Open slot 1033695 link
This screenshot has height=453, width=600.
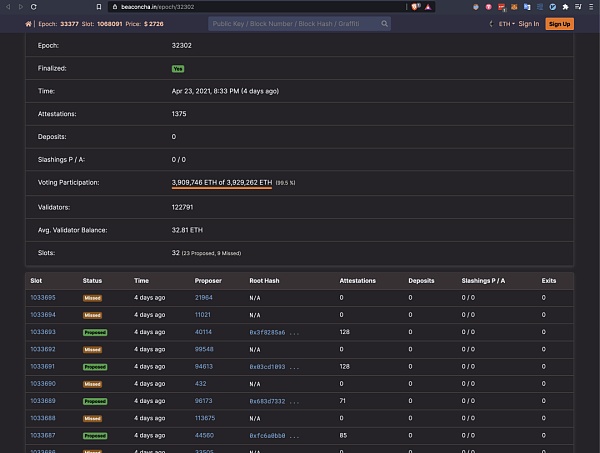pos(43,297)
